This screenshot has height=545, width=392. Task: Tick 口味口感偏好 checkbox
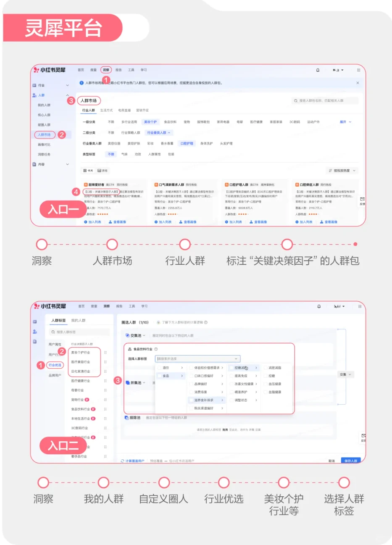[x=192, y=376]
